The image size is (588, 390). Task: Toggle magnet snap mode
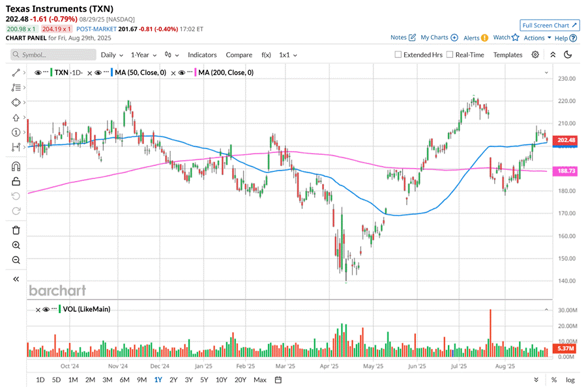[16, 166]
